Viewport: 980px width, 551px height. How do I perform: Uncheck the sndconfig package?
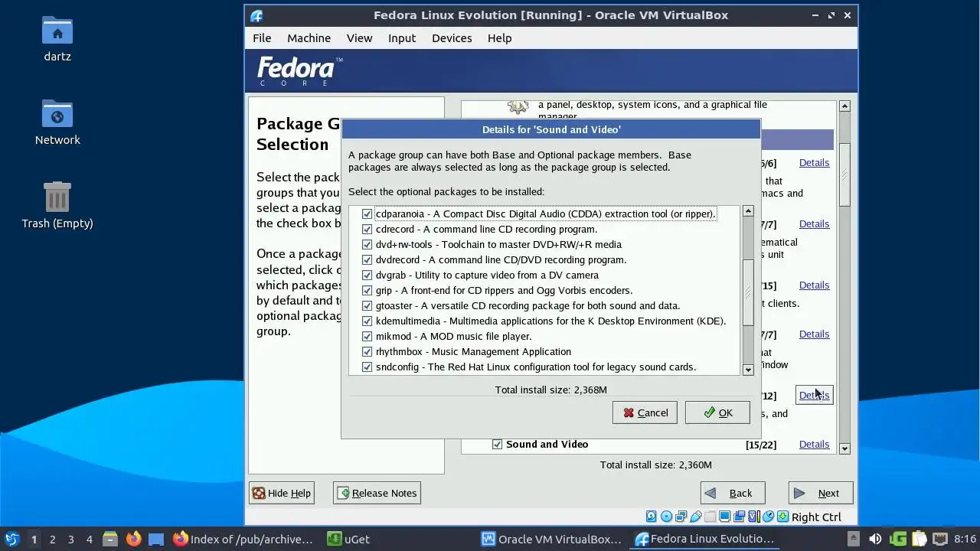pyautogui.click(x=367, y=367)
